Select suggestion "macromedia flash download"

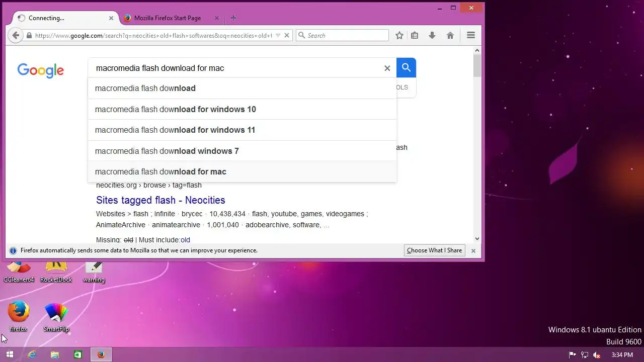(242, 88)
